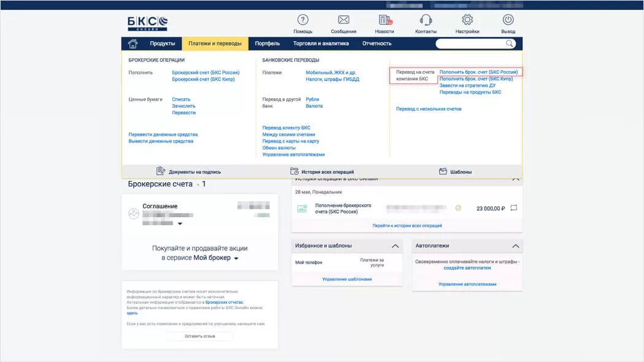Expand the Соглашение account dropdown arrow
This screenshot has width=644, height=362.
click(180, 223)
